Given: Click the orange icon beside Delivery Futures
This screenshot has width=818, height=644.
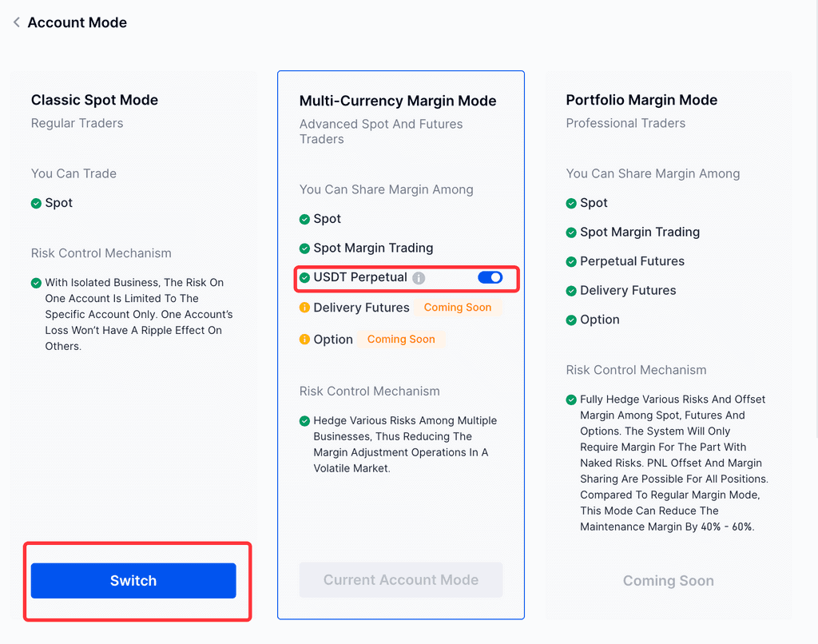Looking at the screenshot, I should pos(304,308).
